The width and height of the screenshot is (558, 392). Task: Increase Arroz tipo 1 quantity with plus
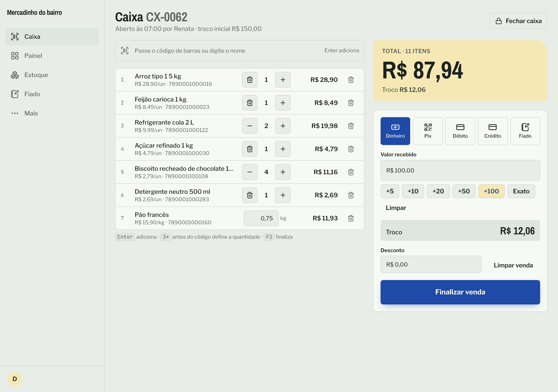coord(283,80)
